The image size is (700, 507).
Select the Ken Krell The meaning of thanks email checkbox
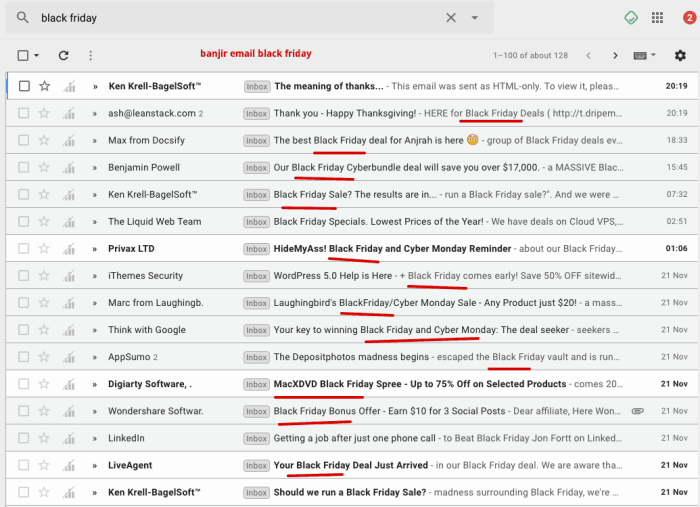24,86
